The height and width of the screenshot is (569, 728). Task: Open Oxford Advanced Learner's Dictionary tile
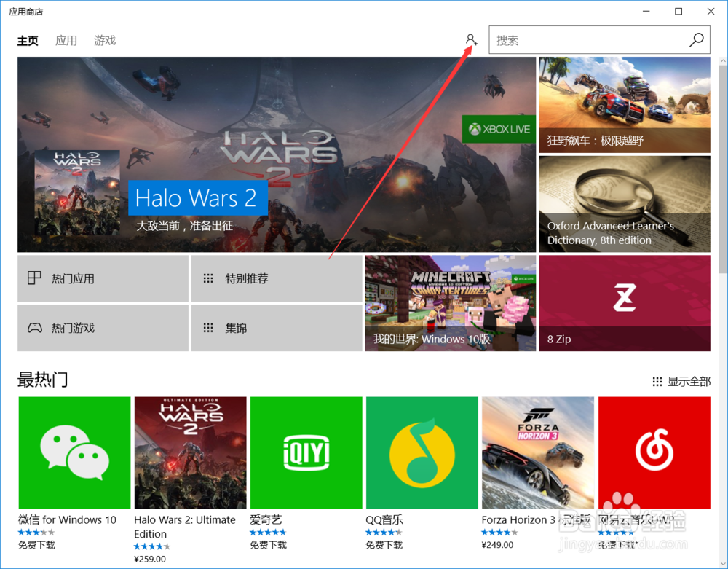click(x=625, y=204)
